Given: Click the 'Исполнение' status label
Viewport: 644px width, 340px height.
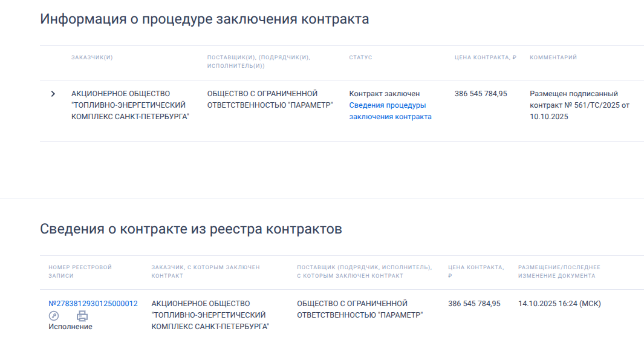Looking at the screenshot, I should (x=70, y=327).
